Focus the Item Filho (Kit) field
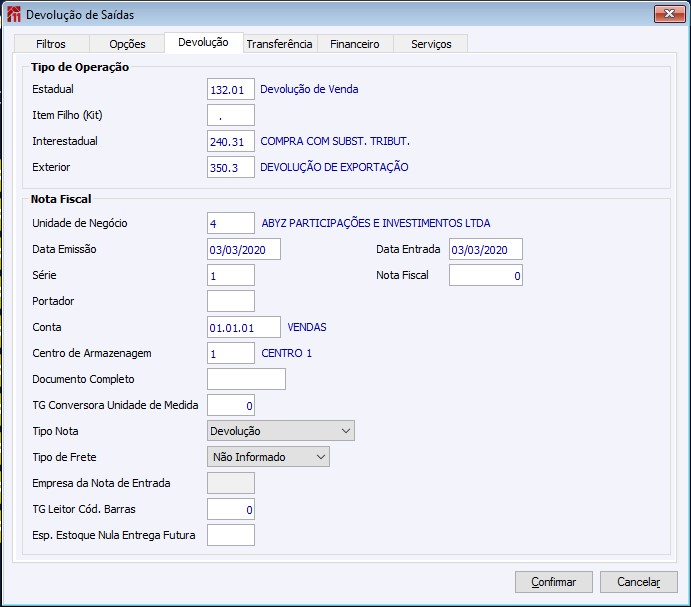 pos(231,115)
